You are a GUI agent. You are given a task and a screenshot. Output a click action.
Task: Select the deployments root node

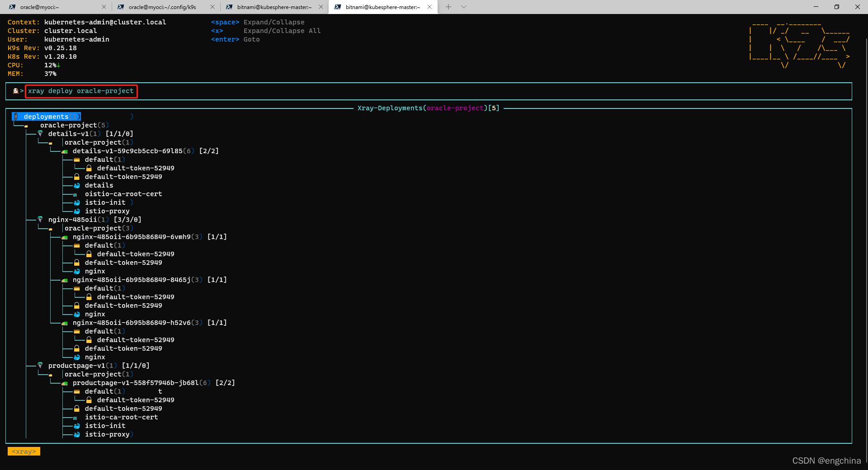click(46, 117)
